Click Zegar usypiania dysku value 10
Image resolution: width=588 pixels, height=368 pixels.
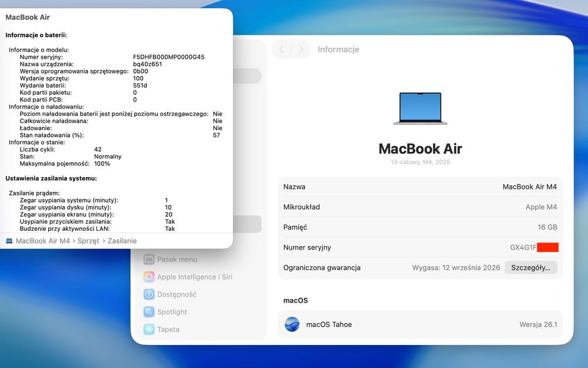pyautogui.click(x=168, y=207)
